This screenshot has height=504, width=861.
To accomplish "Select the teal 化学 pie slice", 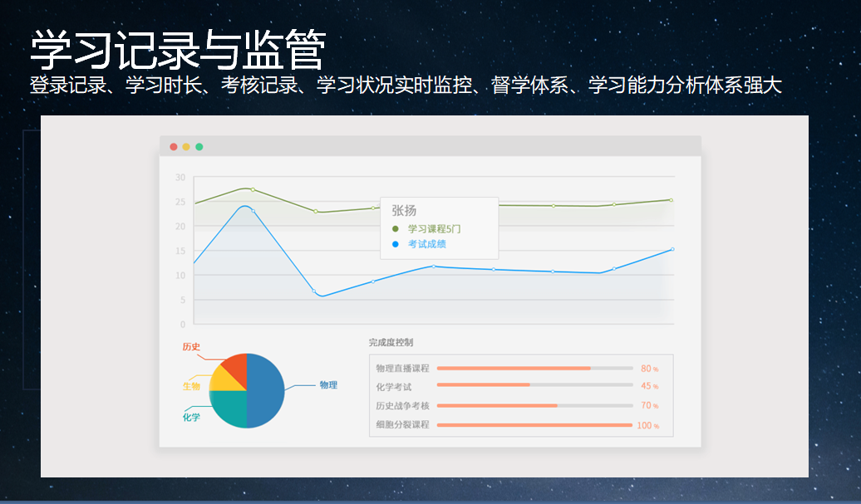I will click(x=230, y=409).
